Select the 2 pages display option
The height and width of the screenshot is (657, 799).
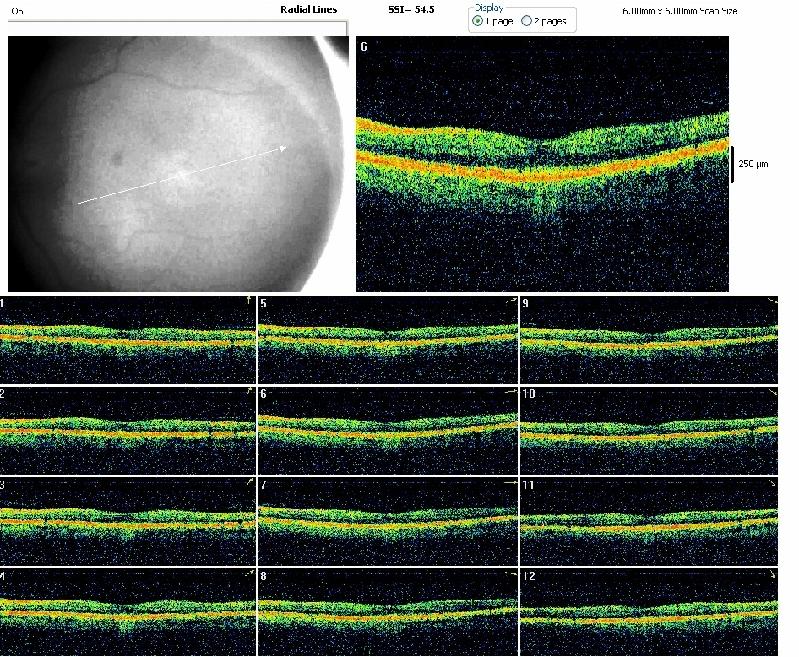click(527, 21)
